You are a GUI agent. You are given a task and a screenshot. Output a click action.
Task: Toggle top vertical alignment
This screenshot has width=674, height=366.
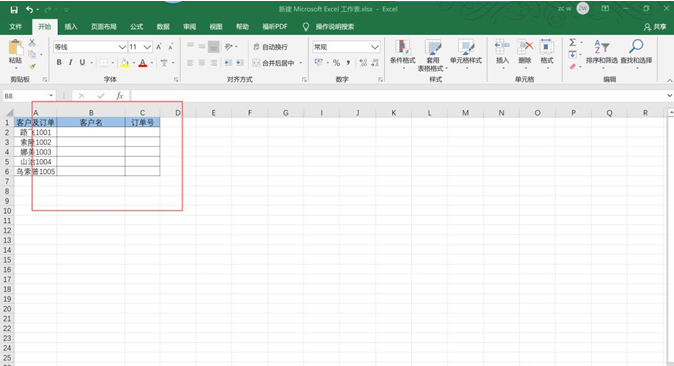[190, 46]
